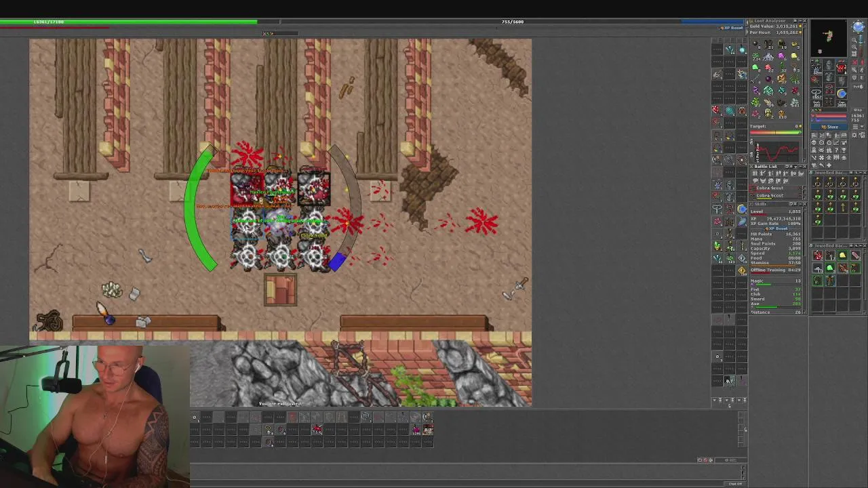Screen dimensions: 868x488
Task: Collapse the first Jewelled Backpack panel
Action: pos(861,172)
